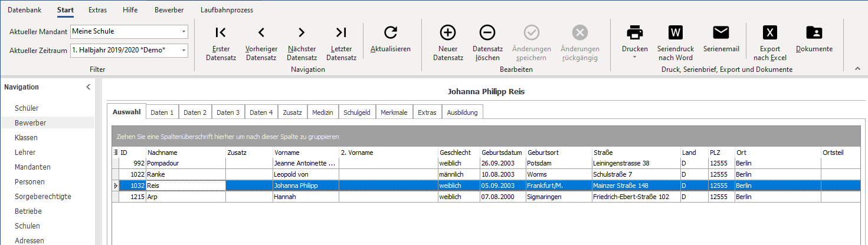
Task: Click the Drucken printer icon
Action: coord(635,32)
